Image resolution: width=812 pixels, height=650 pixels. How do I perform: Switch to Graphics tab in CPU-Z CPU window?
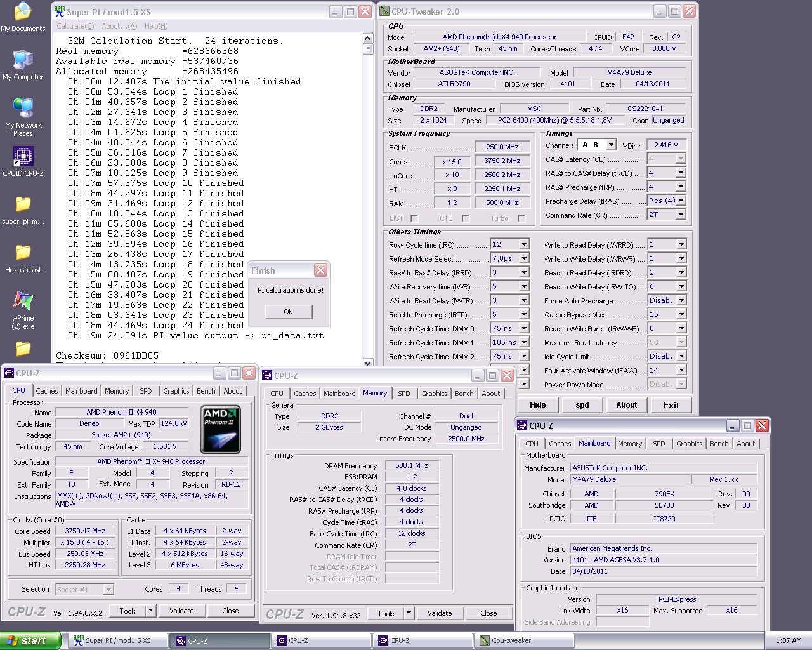coord(176,391)
